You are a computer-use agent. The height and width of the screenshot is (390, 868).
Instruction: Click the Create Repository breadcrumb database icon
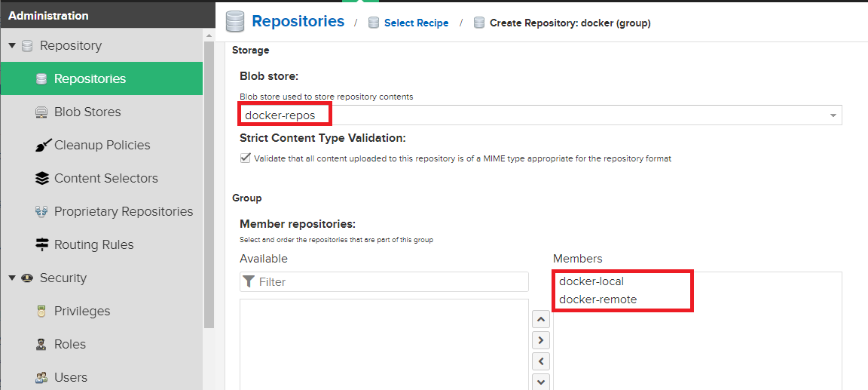pyautogui.click(x=480, y=23)
